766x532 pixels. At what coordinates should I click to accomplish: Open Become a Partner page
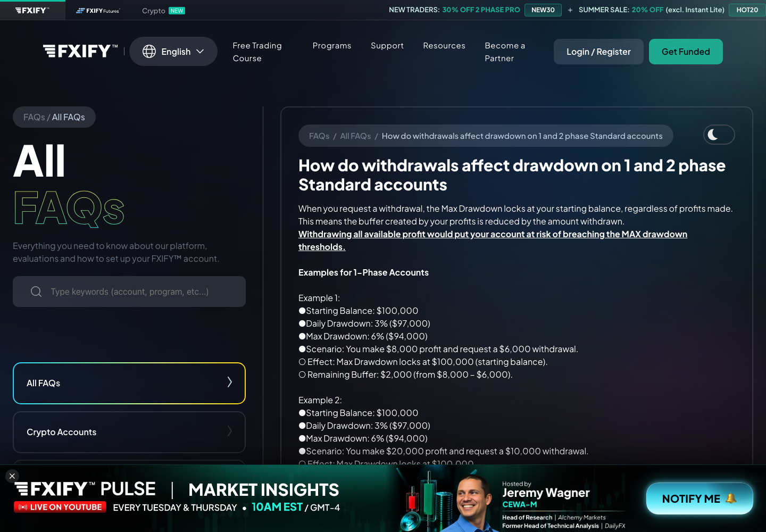point(505,52)
